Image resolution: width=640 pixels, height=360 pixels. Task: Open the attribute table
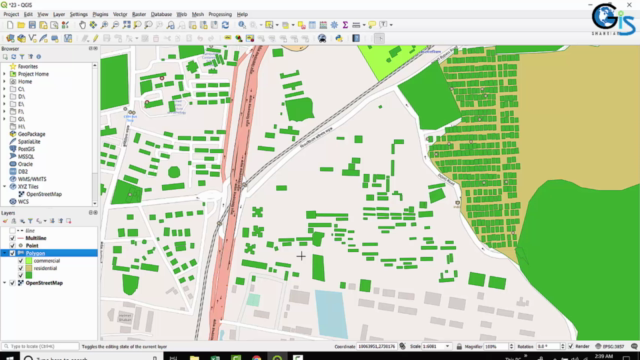312,25
